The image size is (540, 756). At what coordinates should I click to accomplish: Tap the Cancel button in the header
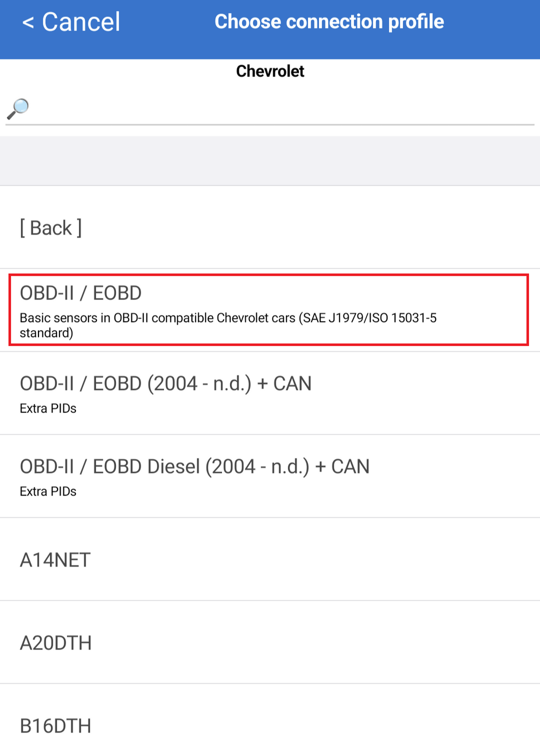81,22
